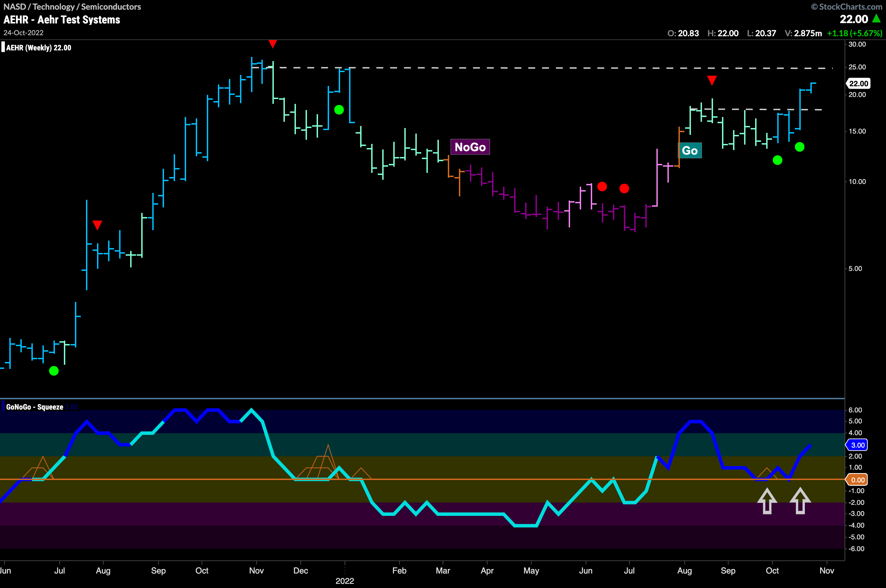Click the second red circle near July
886x588 pixels.
tap(624, 188)
